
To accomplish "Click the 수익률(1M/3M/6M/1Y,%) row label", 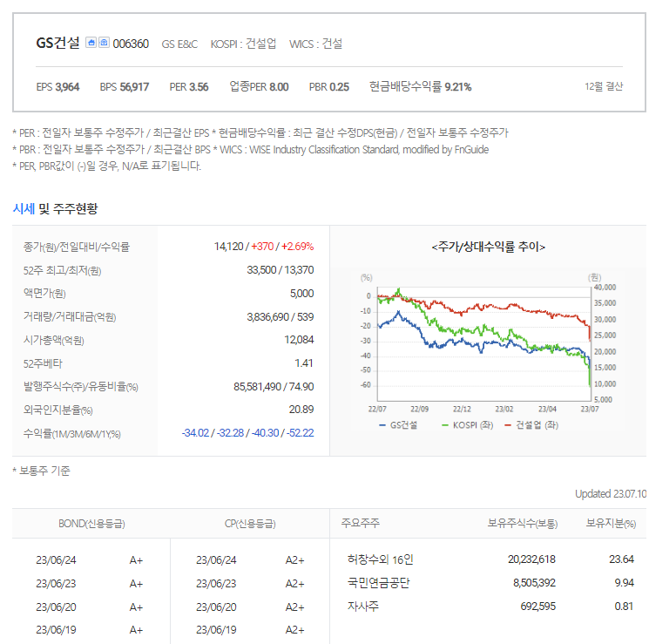I will pos(72,434).
